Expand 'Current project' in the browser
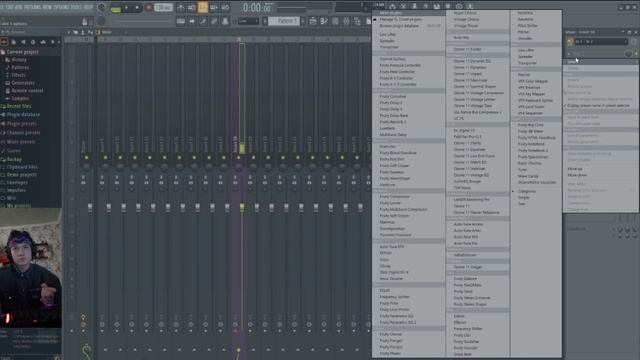Viewport: 640px width, 360px height. click(x=22, y=52)
